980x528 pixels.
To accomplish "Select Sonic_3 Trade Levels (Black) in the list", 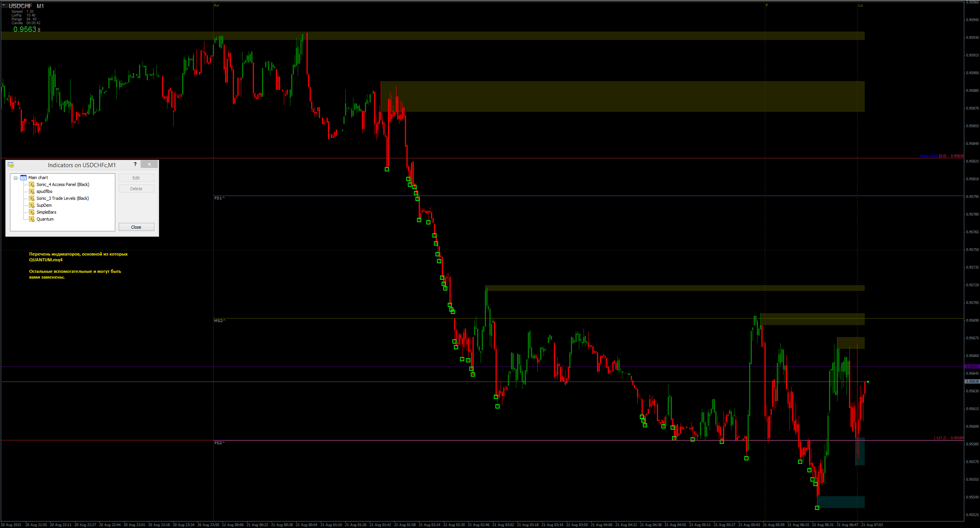I will [63, 198].
